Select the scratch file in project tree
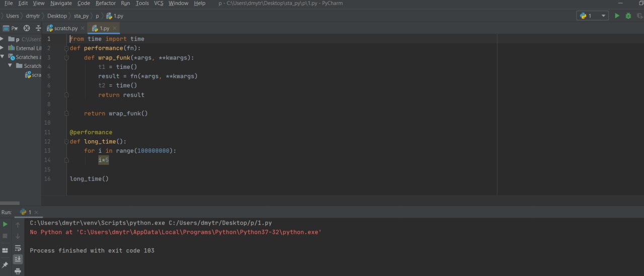Viewport: 644px width, 276px height. (33, 75)
